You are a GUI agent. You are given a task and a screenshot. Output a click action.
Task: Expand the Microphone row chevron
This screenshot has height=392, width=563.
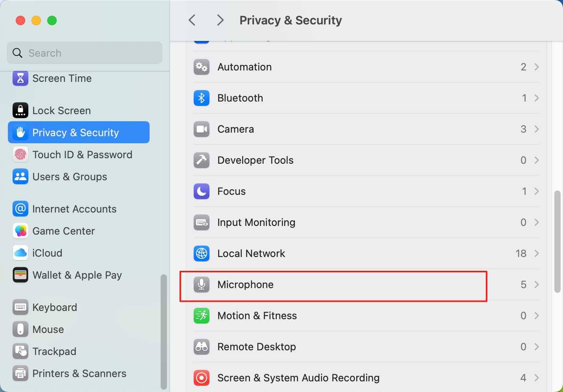point(536,285)
